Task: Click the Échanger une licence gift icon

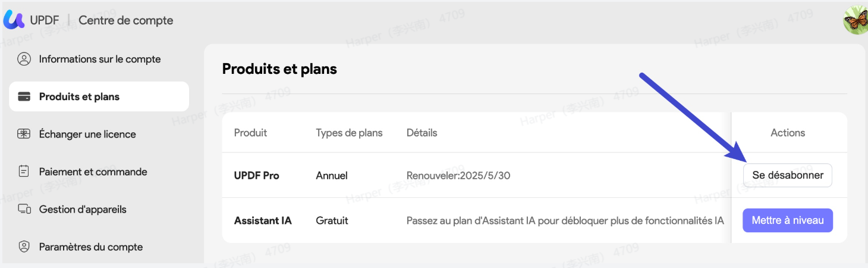Action: (24, 134)
